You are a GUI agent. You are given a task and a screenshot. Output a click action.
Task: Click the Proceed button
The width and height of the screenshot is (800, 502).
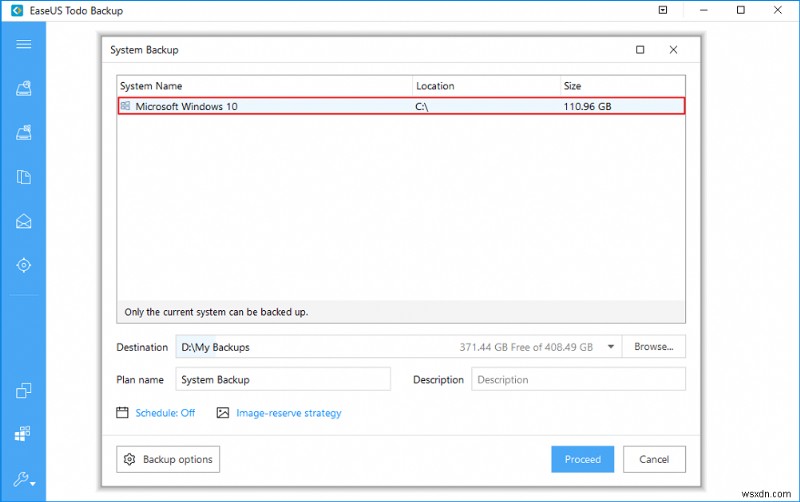point(583,459)
